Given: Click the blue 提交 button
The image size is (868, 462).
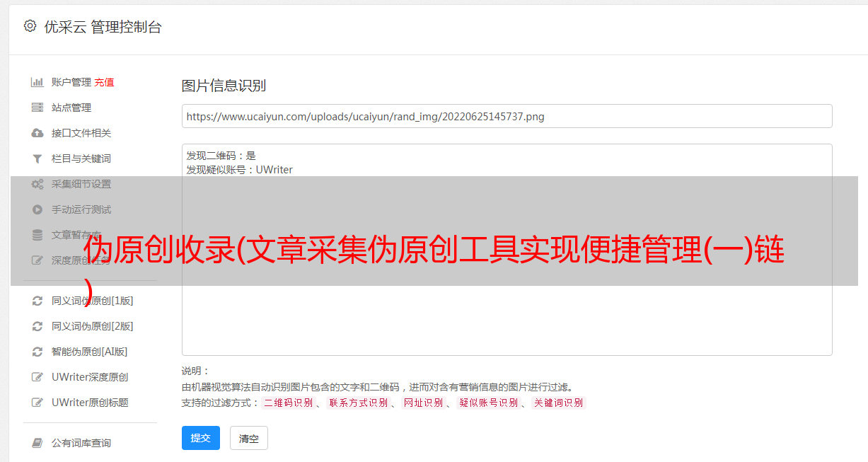Looking at the screenshot, I should click(201, 438).
